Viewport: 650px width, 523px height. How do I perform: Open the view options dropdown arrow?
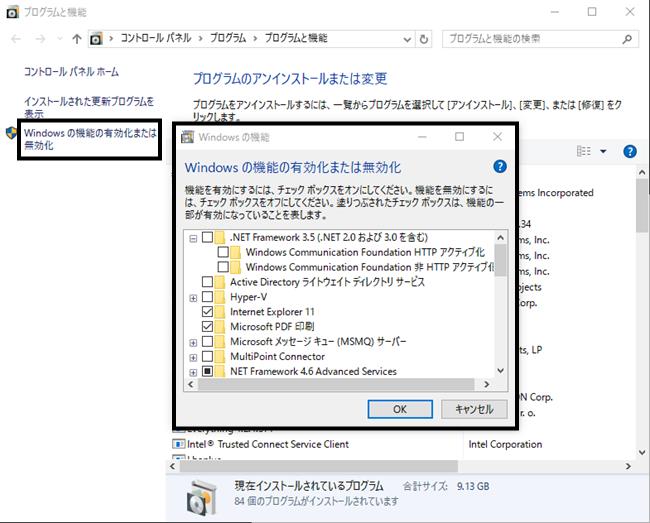point(603,152)
